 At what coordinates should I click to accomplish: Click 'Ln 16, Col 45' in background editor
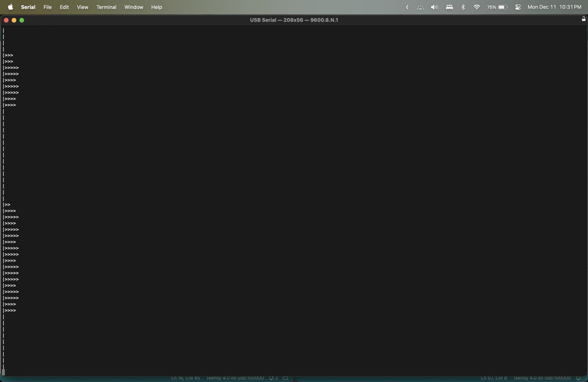point(185,378)
